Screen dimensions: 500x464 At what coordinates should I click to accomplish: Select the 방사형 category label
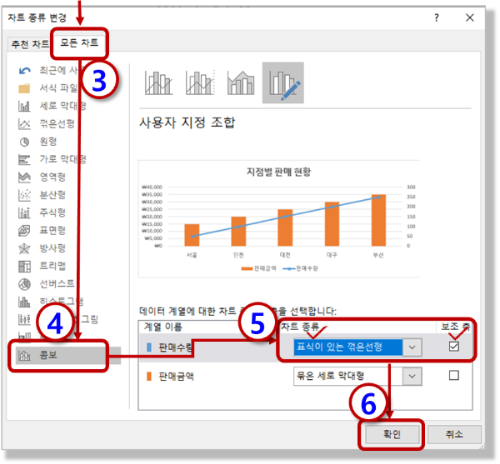point(53,248)
